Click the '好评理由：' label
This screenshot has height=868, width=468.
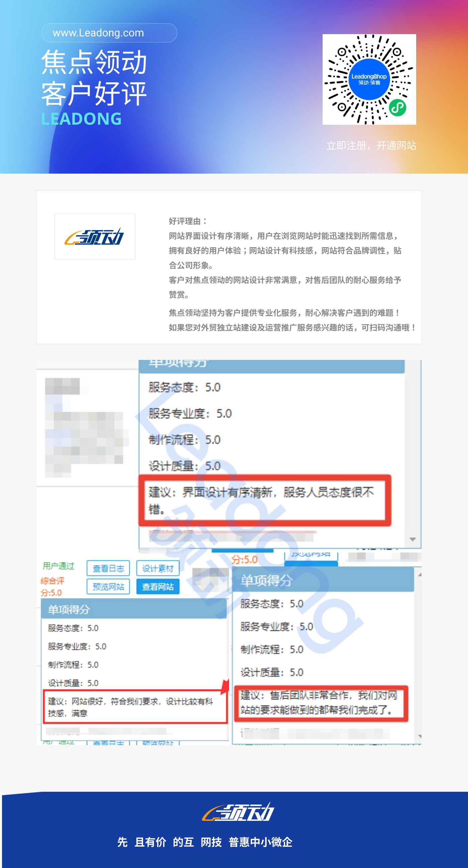188,221
